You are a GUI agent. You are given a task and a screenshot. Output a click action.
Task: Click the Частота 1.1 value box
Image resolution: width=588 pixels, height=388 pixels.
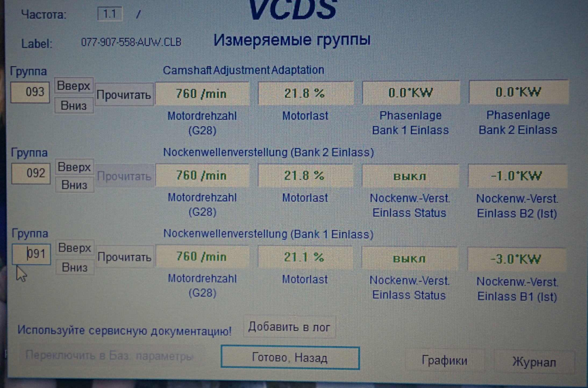tap(110, 14)
